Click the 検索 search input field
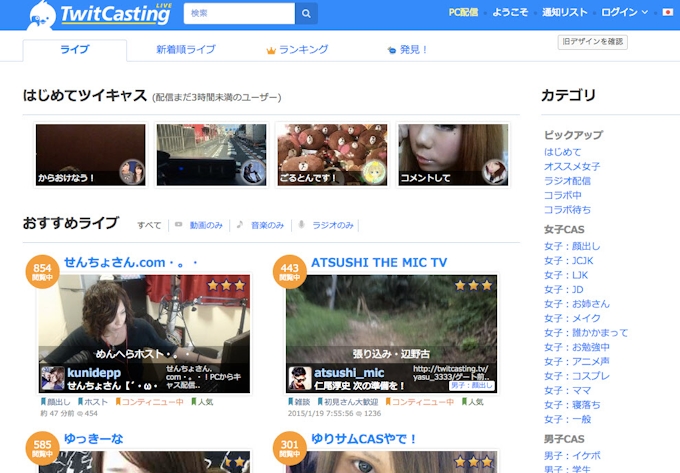 [x=240, y=13]
